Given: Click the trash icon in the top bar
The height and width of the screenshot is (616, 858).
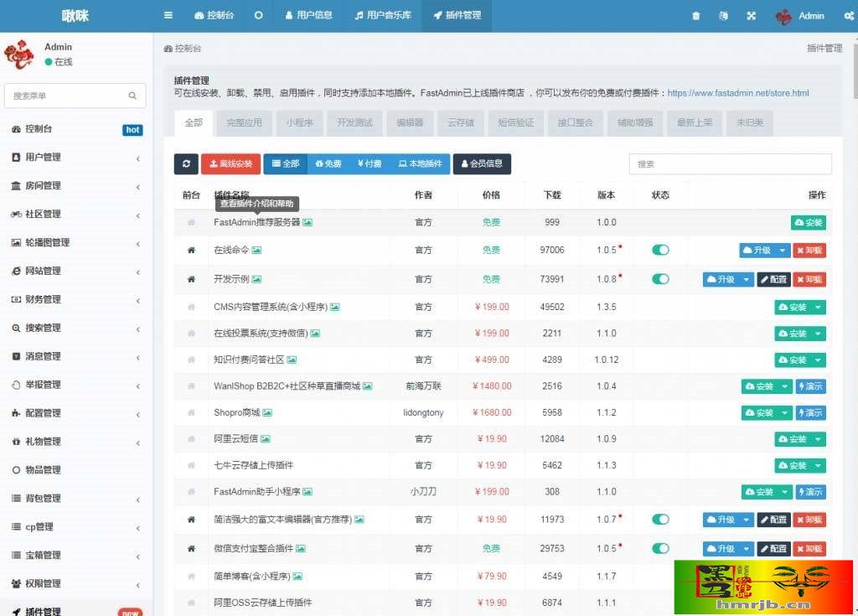Looking at the screenshot, I should click(696, 16).
